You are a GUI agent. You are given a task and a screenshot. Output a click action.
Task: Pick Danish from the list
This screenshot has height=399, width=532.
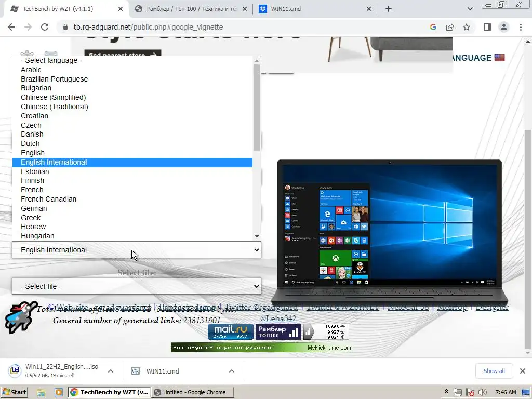tap(132, 135)
